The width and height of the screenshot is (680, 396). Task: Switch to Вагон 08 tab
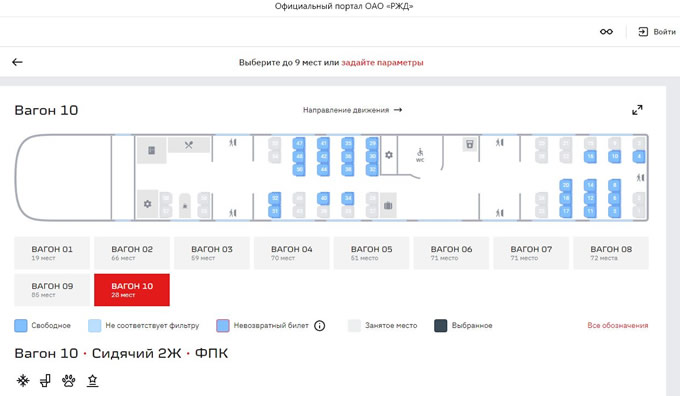pyautogui.click(x=611, y=253)
